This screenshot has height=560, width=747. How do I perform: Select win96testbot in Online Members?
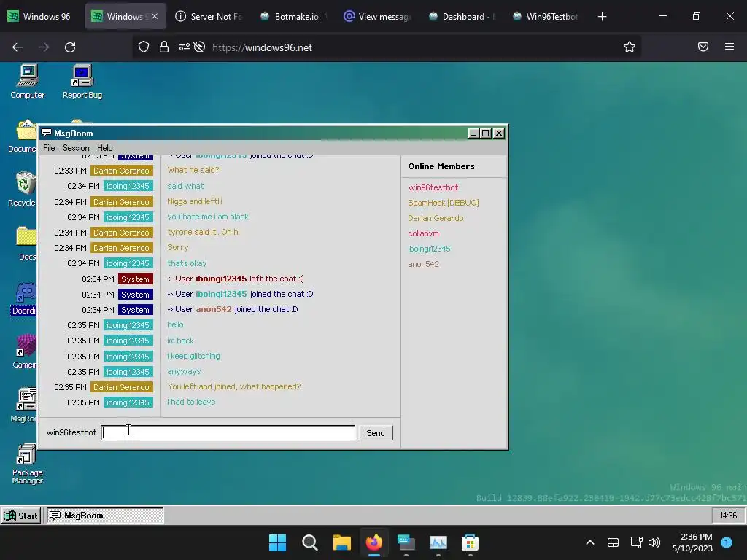[433, 187]
